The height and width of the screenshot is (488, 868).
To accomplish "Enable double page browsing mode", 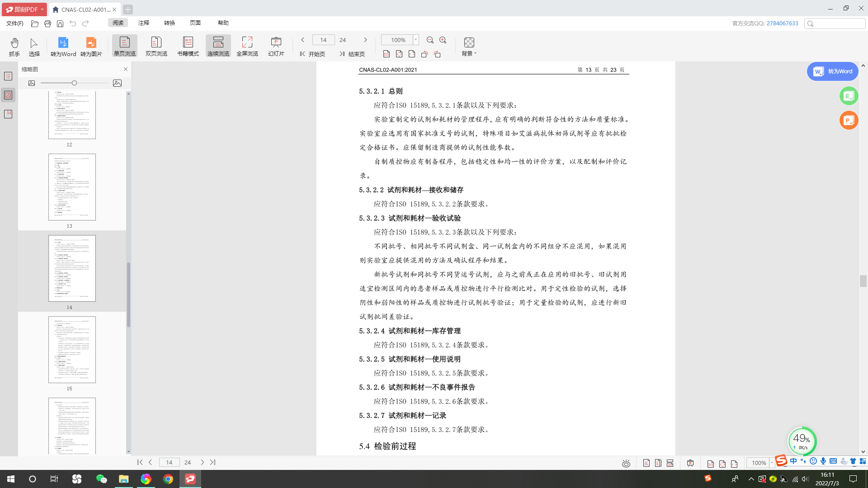I will 156,47.
